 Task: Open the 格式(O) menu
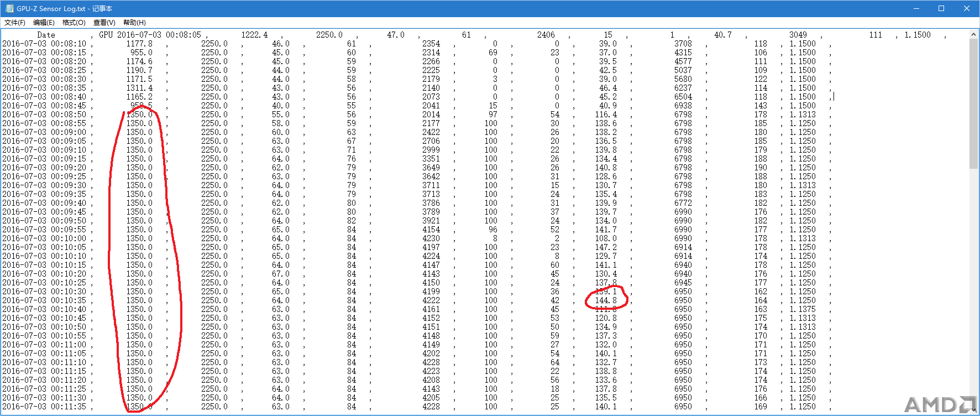pyautogui.click(x=74, y=23)
